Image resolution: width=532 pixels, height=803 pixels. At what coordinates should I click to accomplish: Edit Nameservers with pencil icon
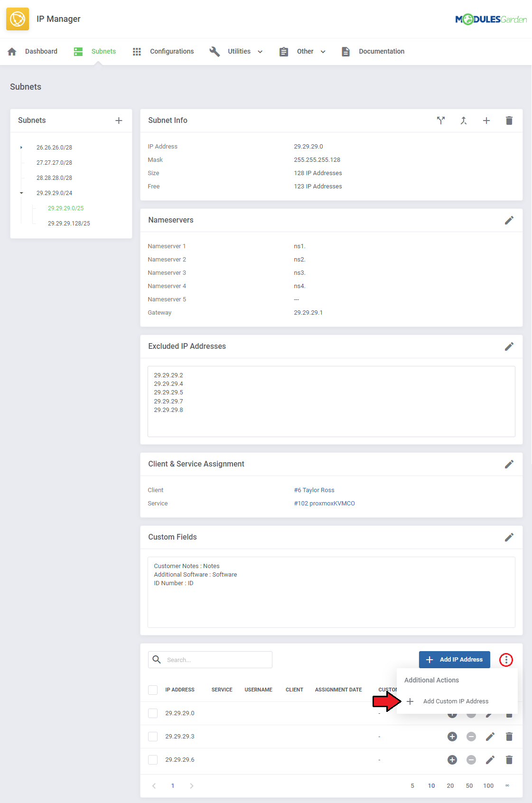(509, 220)
